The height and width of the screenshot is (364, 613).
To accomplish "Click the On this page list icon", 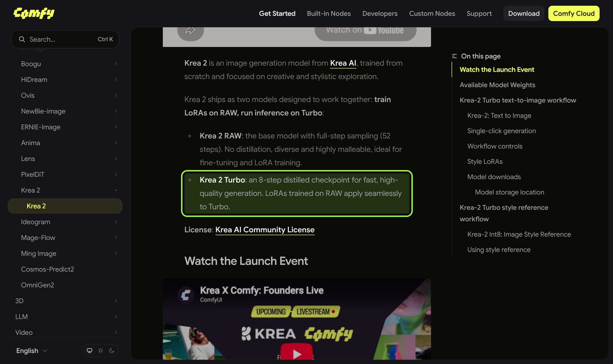I will 454,56.
